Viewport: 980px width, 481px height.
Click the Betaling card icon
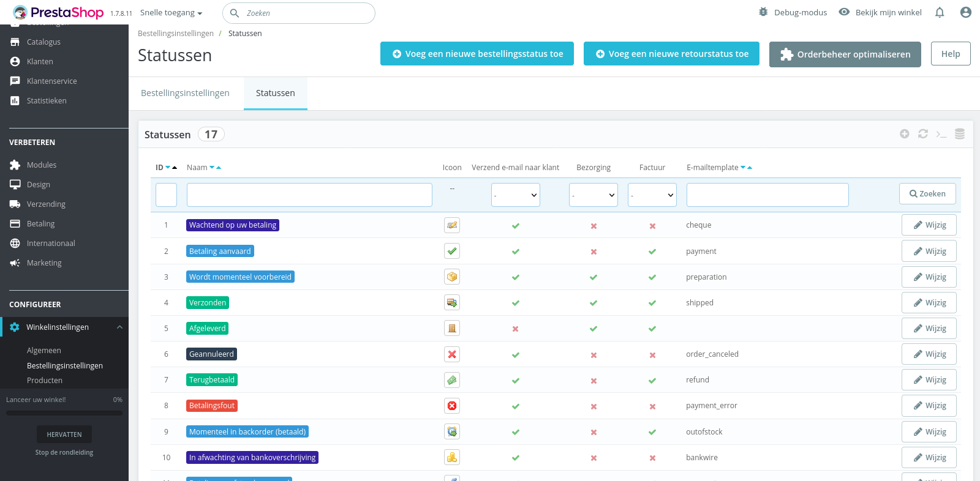(x=15, y=224)
